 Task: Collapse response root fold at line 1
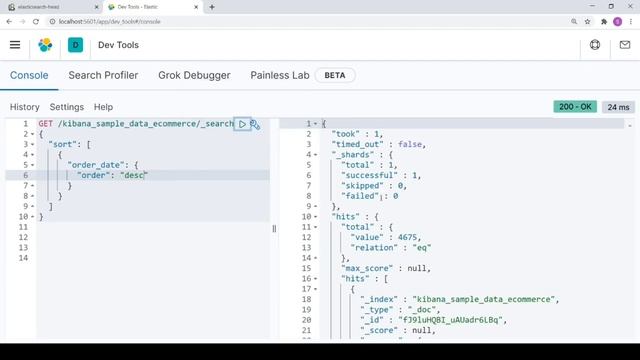(316, 124)
